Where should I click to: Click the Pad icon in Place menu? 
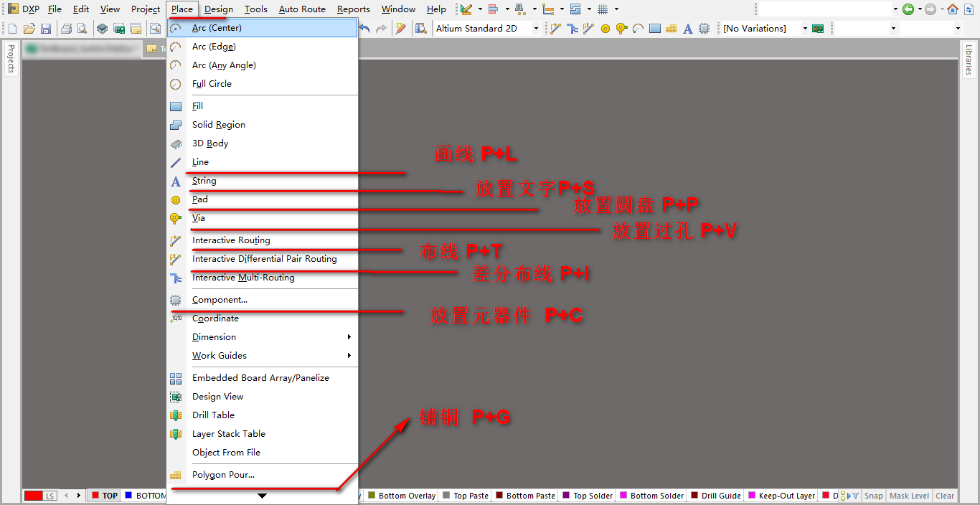[176, 200]
